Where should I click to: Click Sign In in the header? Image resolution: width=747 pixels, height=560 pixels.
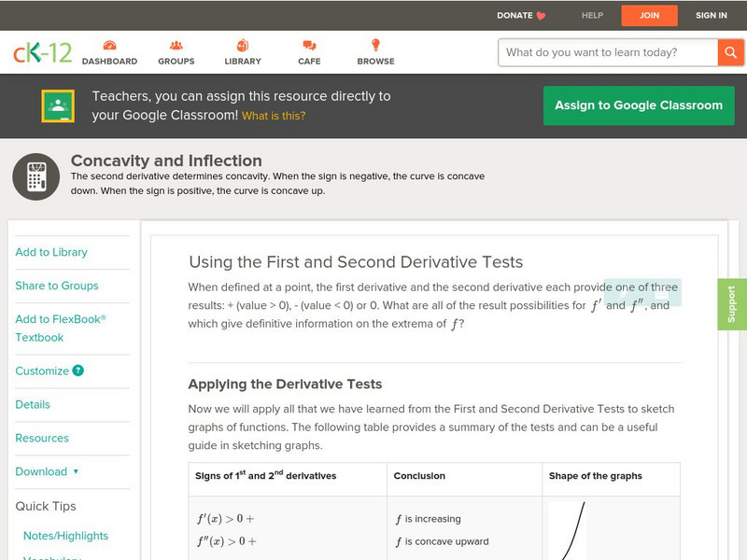pyautogui.click(x=712, y=16)
